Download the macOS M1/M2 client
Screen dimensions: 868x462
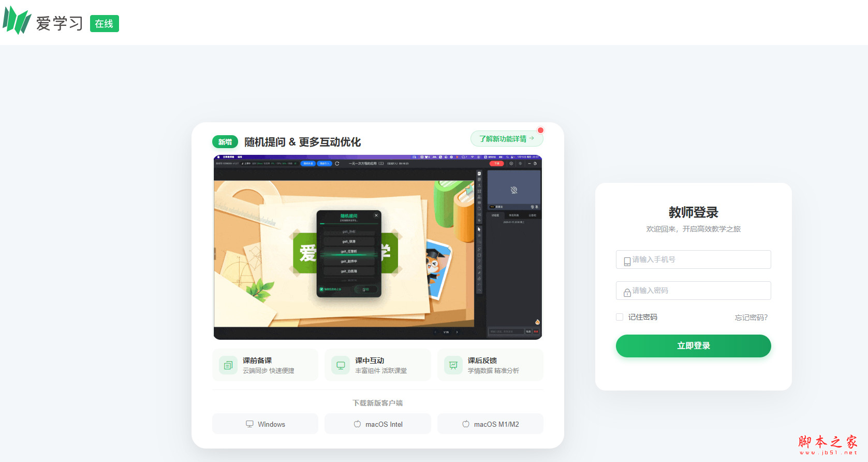point(490,424)
